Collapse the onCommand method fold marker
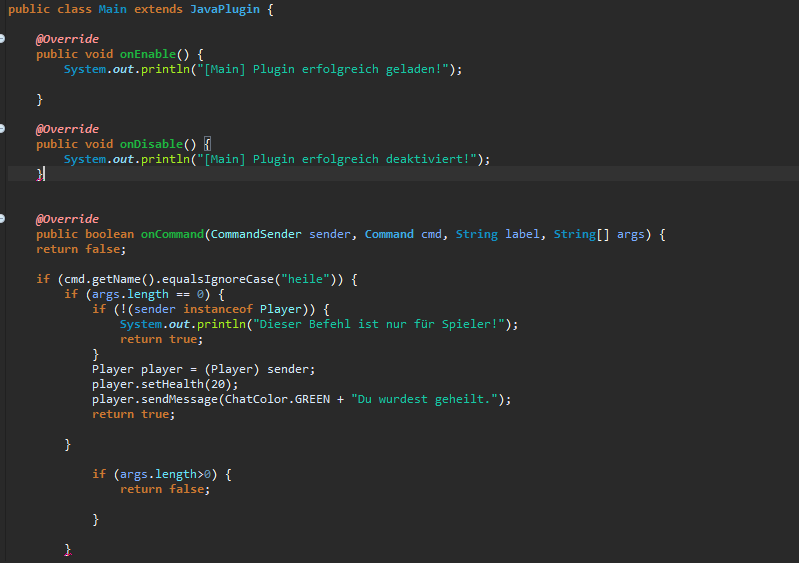This screenshot has width=799, height=563. pyautogui.click(x=2, y=219)
